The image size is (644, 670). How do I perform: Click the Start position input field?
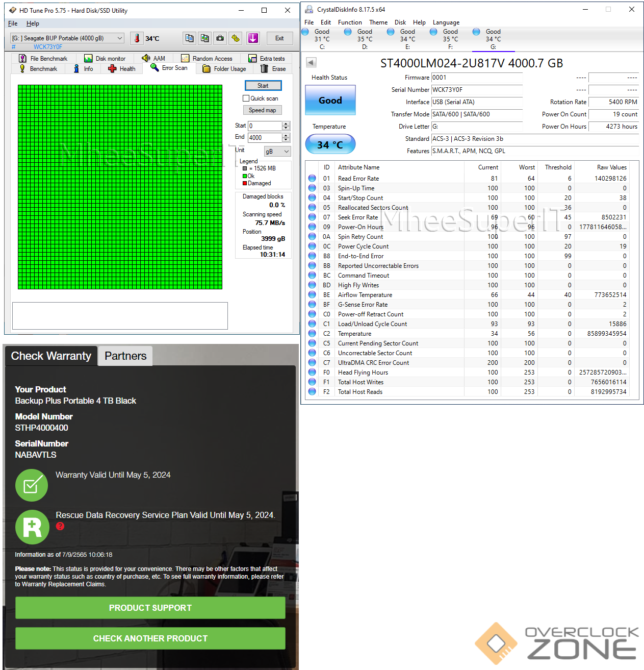point(265,126)
